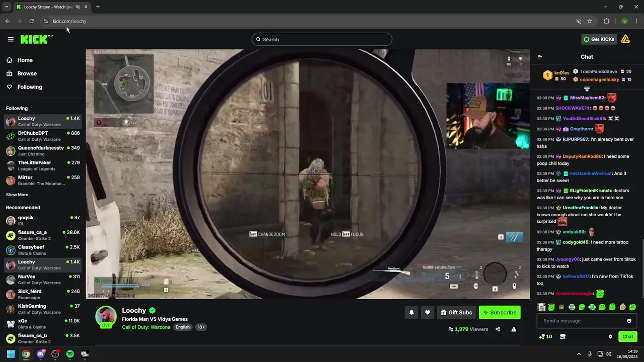Open Classybeef recommended channel
Screen dimensions: 644x362
click(43, 250)
